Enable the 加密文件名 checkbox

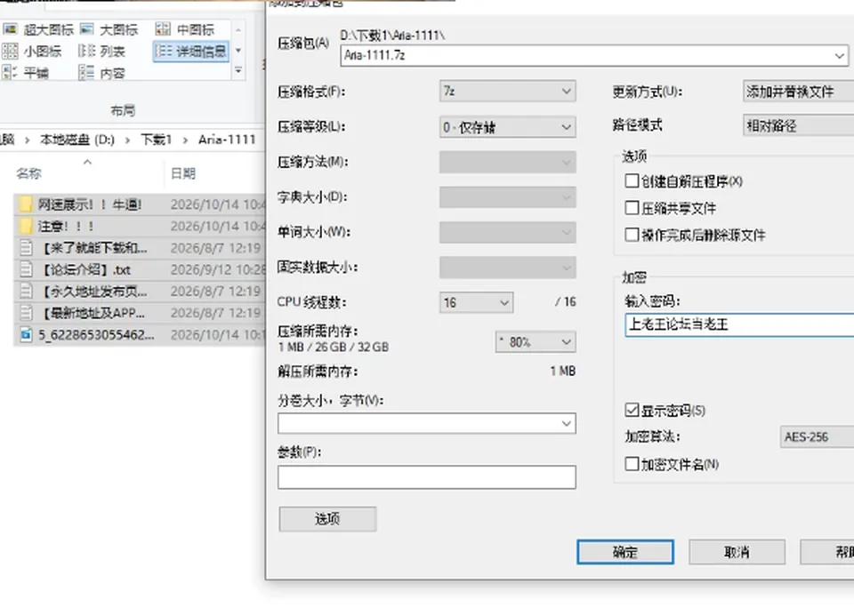click(x=632, y=464)
